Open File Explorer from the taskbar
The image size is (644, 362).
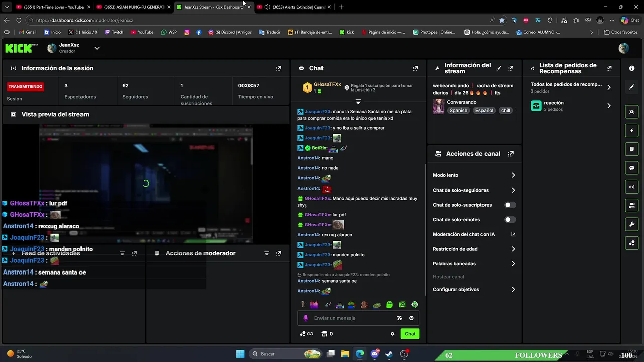[x=345, y=354]
